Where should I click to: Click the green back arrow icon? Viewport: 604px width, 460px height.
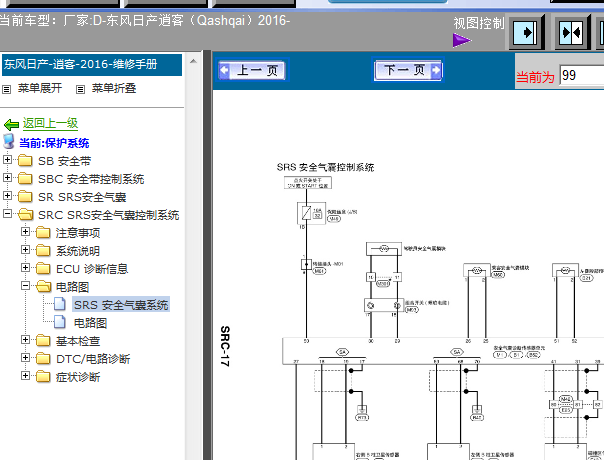point(11,124)
